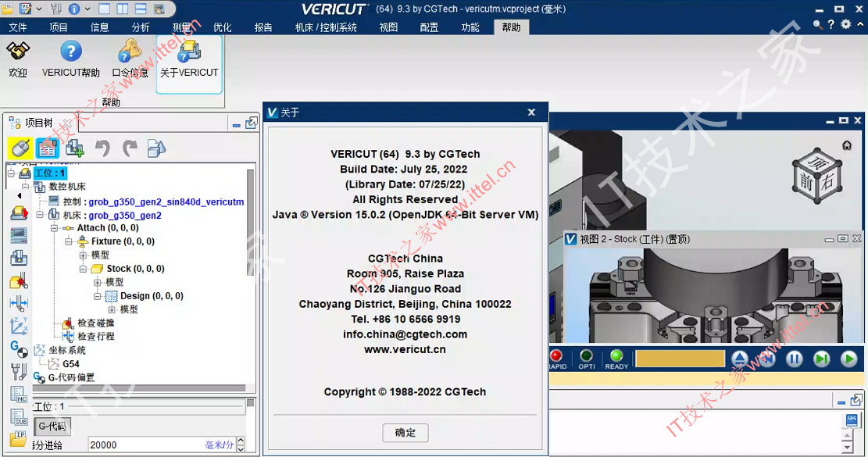Expand 模型 under Design
The width and height of the screenshot is (868, 457).
pyautogui.click(x=111, y=310)
